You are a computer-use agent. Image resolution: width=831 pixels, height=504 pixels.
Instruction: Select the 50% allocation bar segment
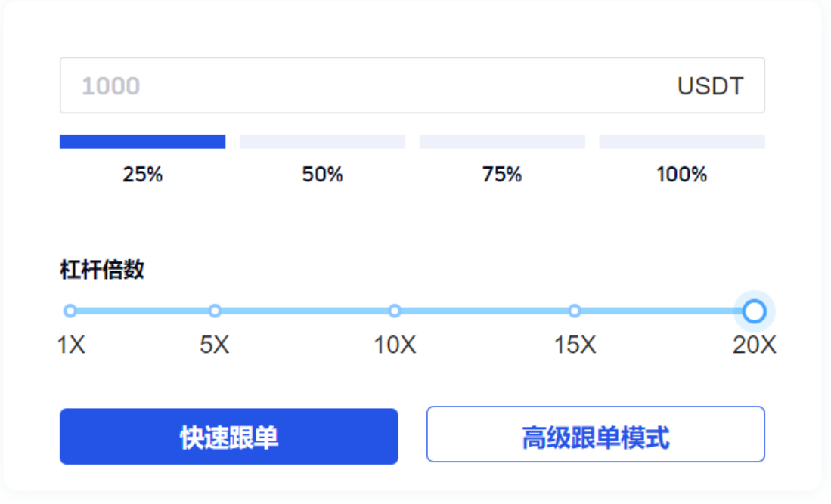[x=322, y=141]
